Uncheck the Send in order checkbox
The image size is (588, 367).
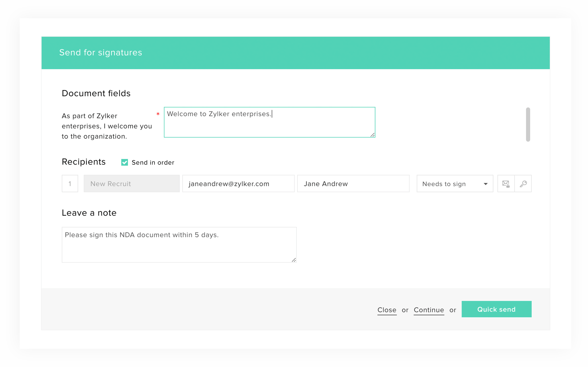pos(125,162)
